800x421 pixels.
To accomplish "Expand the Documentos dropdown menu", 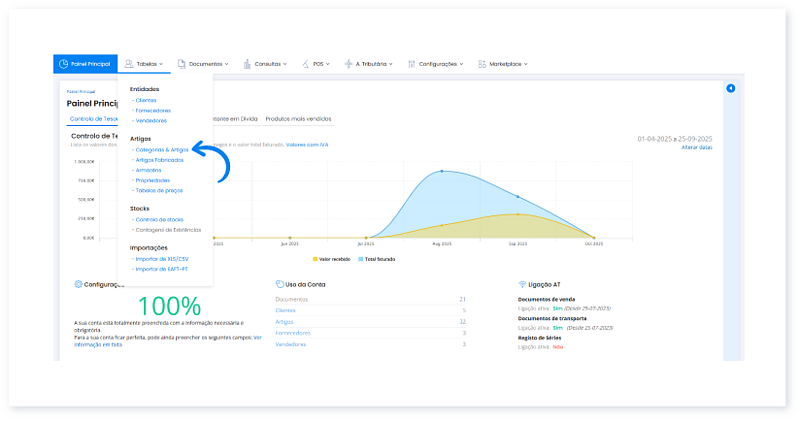I will [x=227, y=64].
